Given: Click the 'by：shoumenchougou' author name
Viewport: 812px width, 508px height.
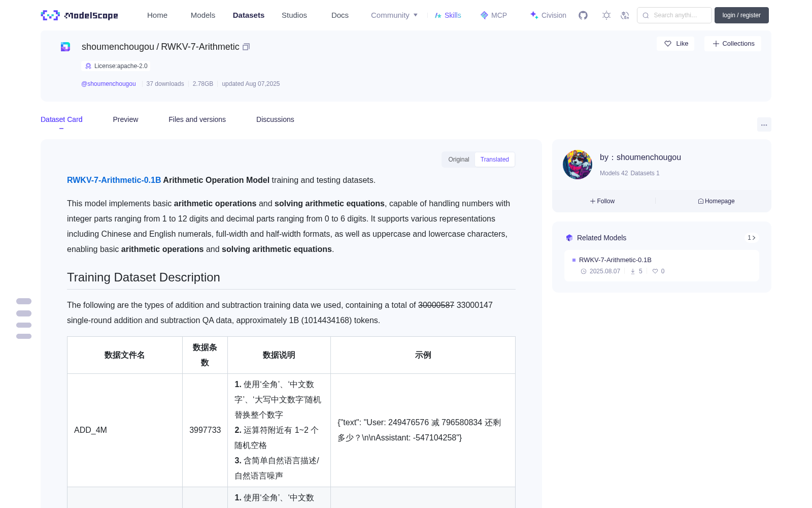Looking at the screenshot, I should point(640,157).
